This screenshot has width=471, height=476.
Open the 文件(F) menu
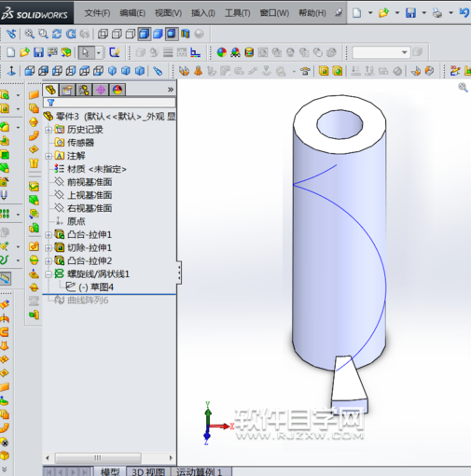point(97,13)
